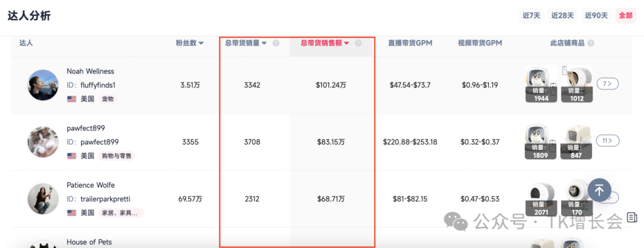This screenshot has height=248, width=644.
Task: Sort by 总带货销售额 column
Action: pos(325,43)
